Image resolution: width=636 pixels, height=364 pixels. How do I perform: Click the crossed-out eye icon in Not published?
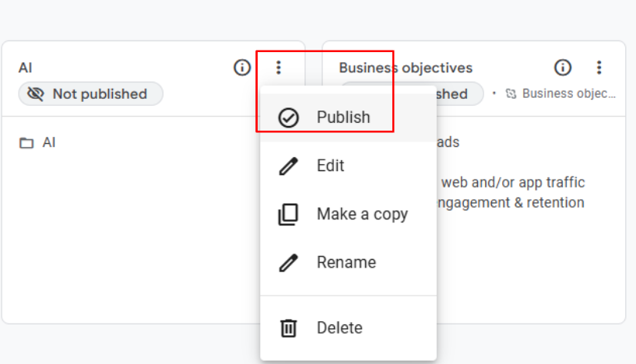[36, 94]
